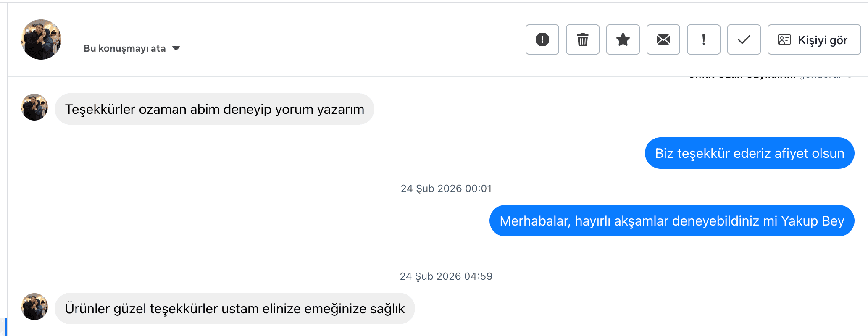Click the customer avatar in the header
The height and width of the screenshot is (336, 868).
(41, 39)
